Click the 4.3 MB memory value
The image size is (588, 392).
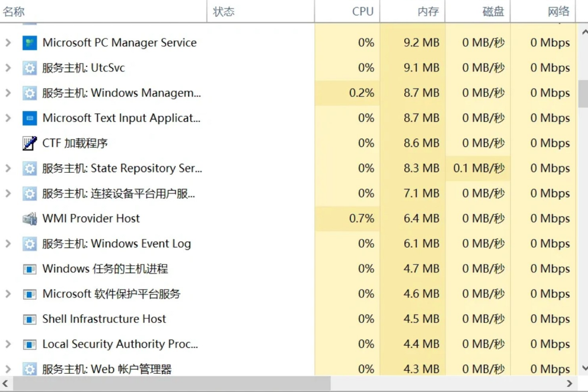[421, 369]
